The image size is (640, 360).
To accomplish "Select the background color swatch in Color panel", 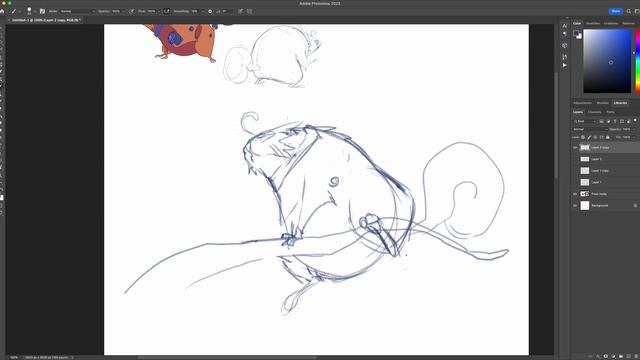I will (579, 36).
